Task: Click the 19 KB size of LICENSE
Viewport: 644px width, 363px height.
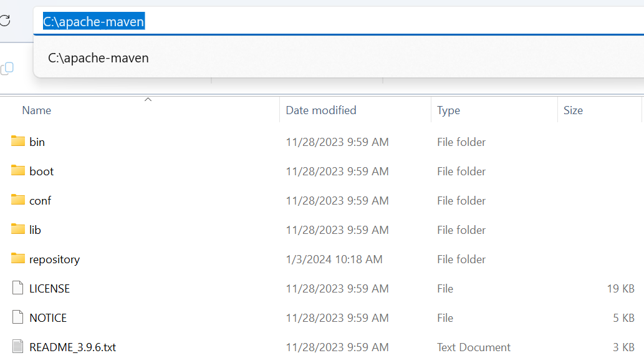Action: click(620, 289)
